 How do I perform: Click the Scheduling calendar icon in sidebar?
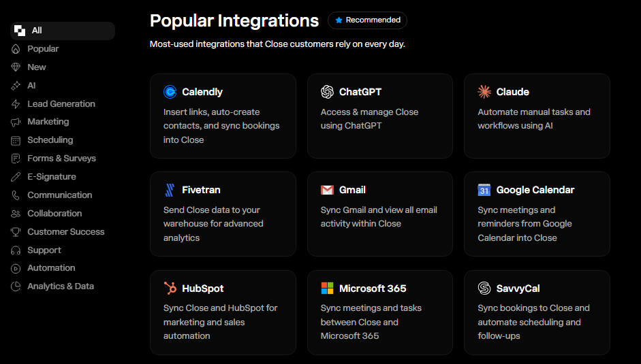pos(16,141)
